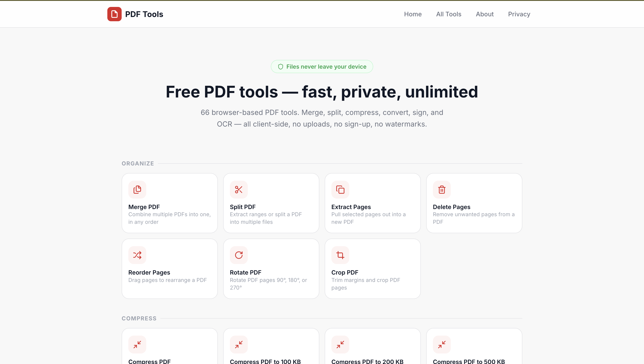Click the Compress PDF to 200 KB icon

340,345
